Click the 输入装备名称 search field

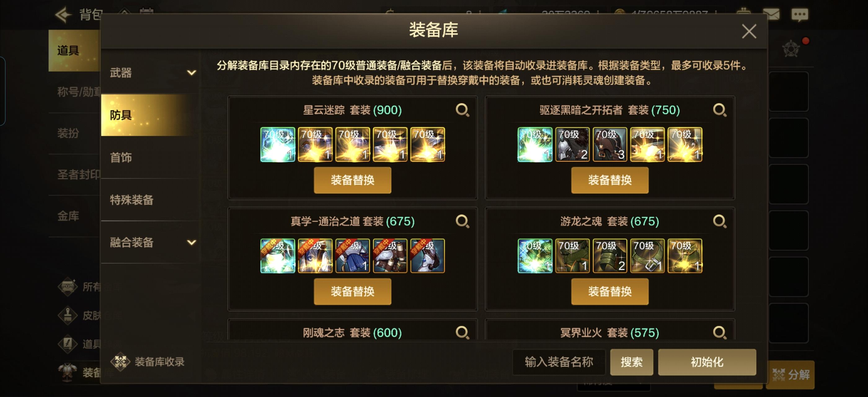click(559, 362)
